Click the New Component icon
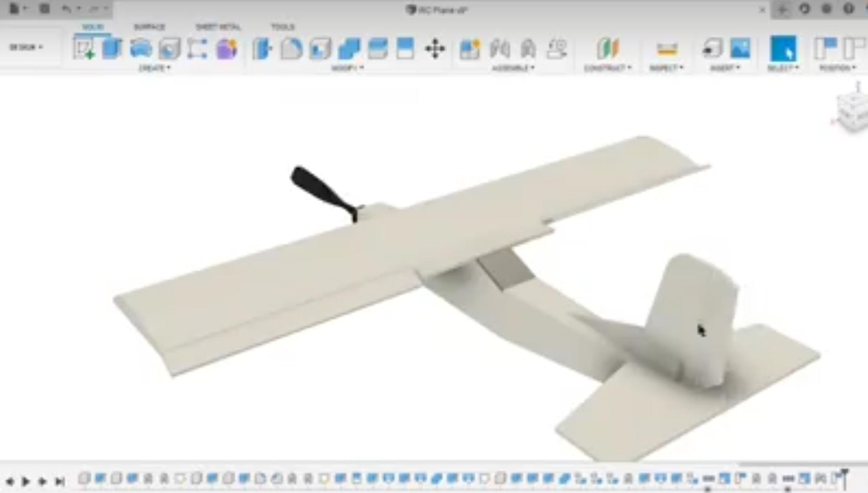Image resolution: width=868 pixels, height=493 pixels. point(470,49)
